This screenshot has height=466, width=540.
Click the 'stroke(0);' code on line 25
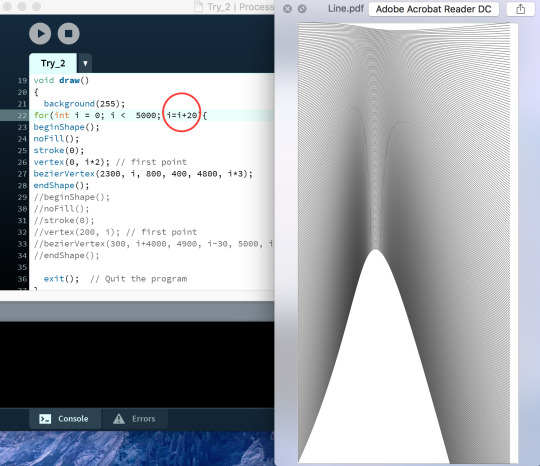click(x=59, y=151)
